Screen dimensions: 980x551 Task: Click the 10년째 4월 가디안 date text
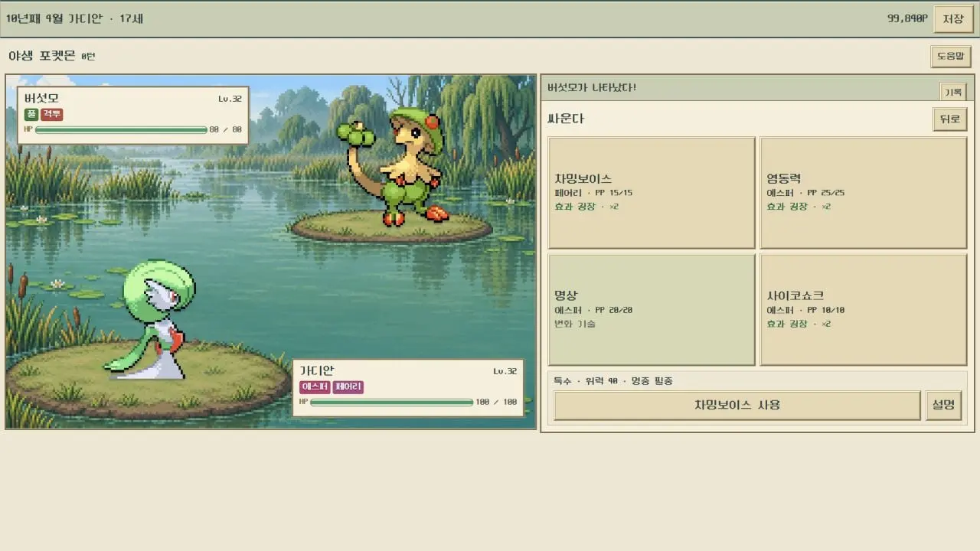(74, 19)
